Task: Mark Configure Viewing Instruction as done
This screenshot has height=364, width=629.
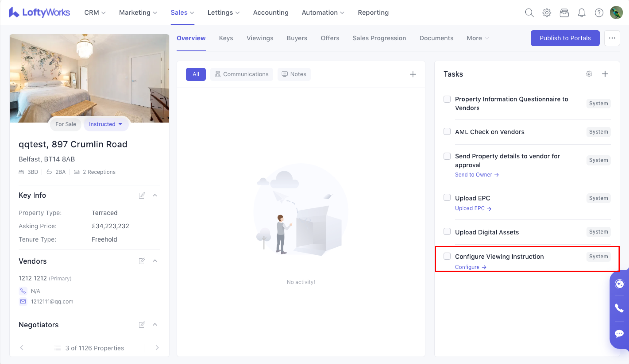Action: pyautogui.click(x=447, y=256)
